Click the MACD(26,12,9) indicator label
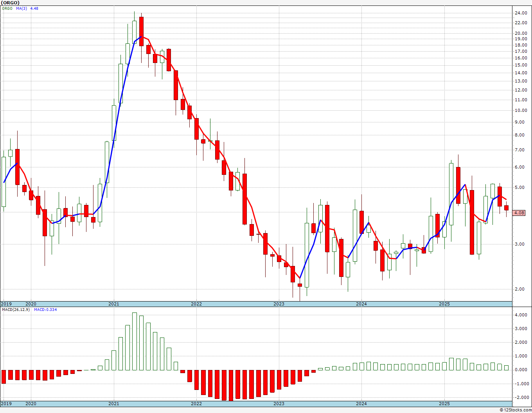This screenshot has height=413, width=532. point(16,310)
